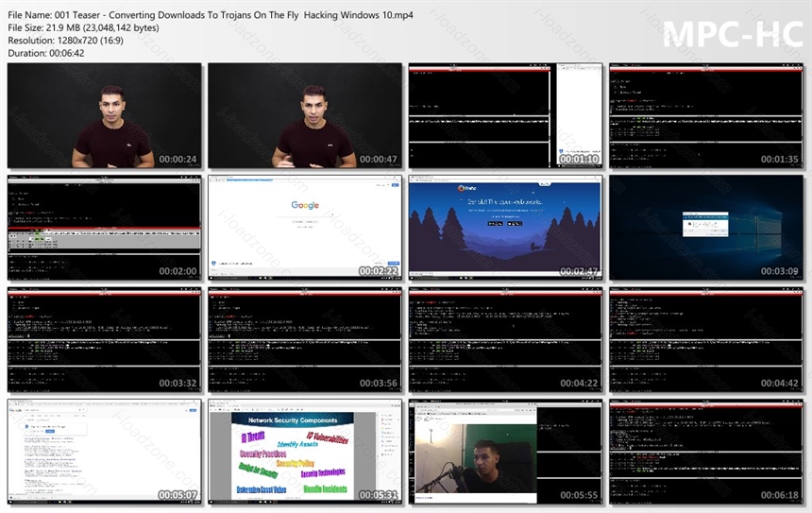Pick the terminal thumbnail stamped 00:04:42
Image resolution: width=812 pixels, height=513 pixels.
click(x=706, y=340)
